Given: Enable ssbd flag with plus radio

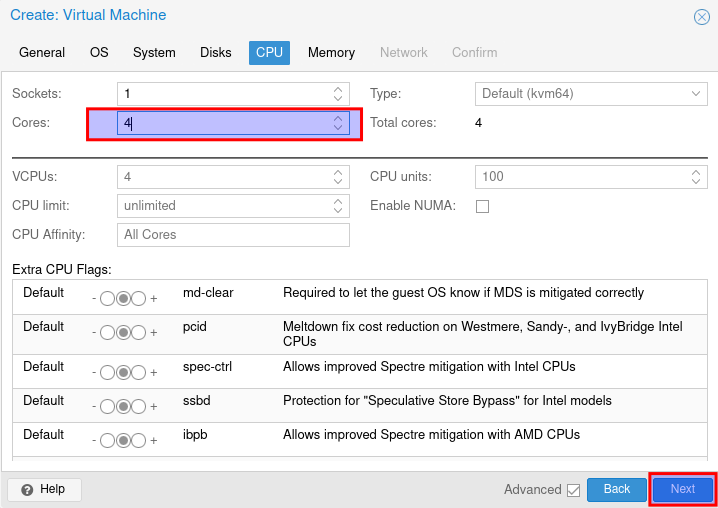Looking at the screenshot, I should (139, 407).
